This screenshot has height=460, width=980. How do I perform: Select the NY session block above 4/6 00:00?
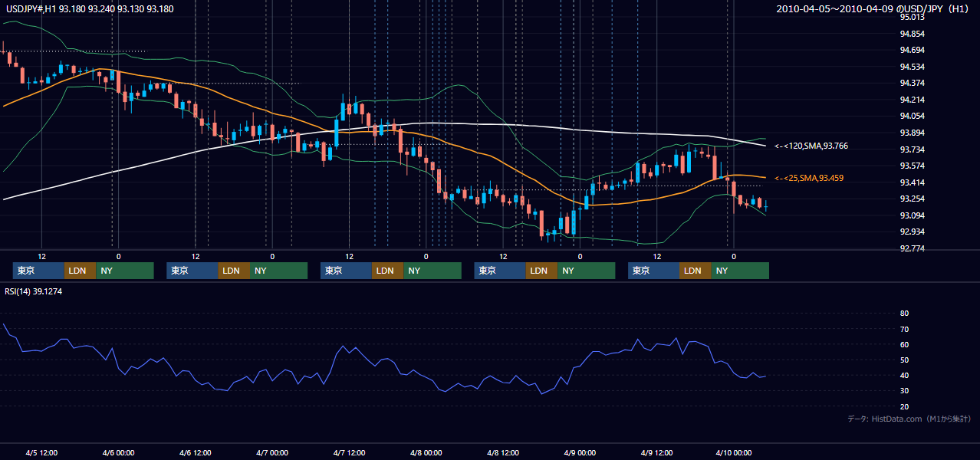125,271
